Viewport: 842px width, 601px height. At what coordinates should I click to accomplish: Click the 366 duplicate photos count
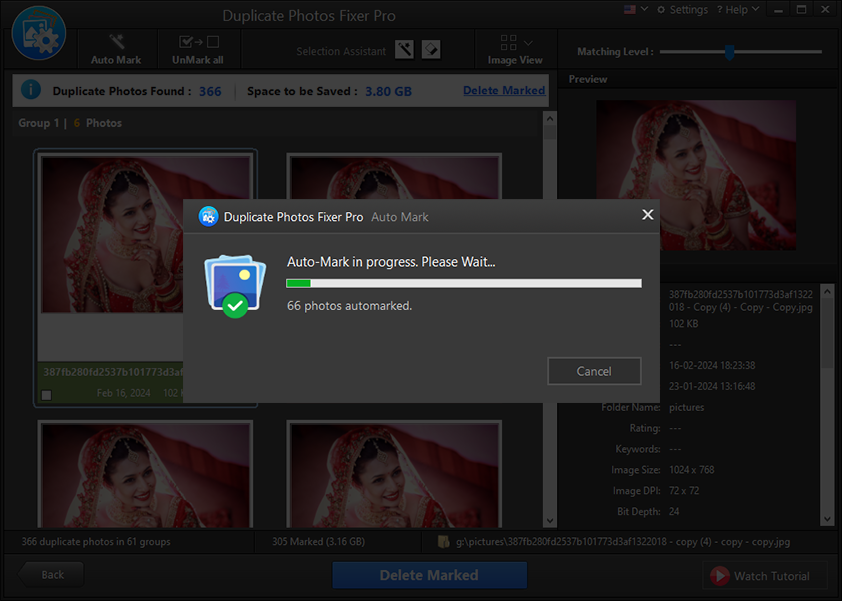210,91
